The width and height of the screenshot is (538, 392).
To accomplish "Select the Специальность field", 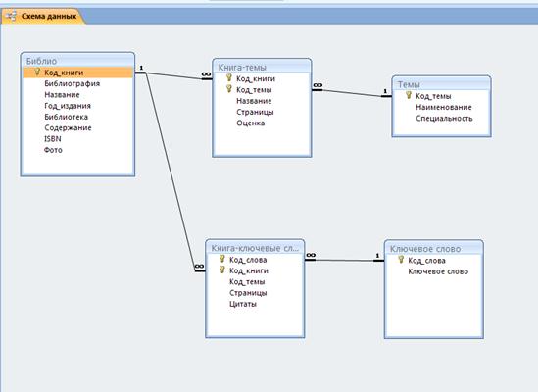I will click(x=444, y=118).
